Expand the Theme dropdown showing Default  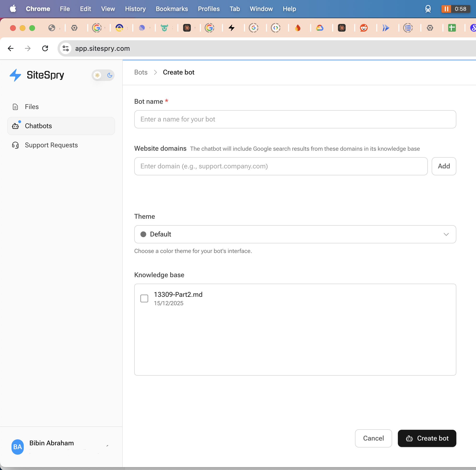446,234
